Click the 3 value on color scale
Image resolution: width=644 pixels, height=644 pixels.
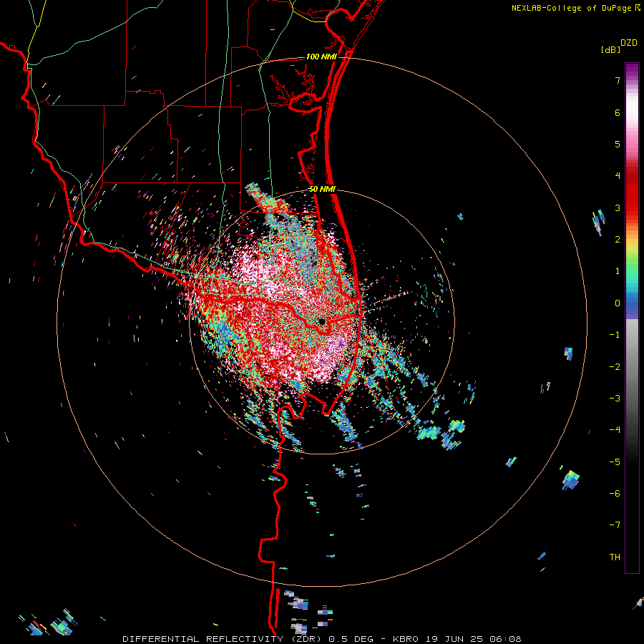click(x=618, y=208)
